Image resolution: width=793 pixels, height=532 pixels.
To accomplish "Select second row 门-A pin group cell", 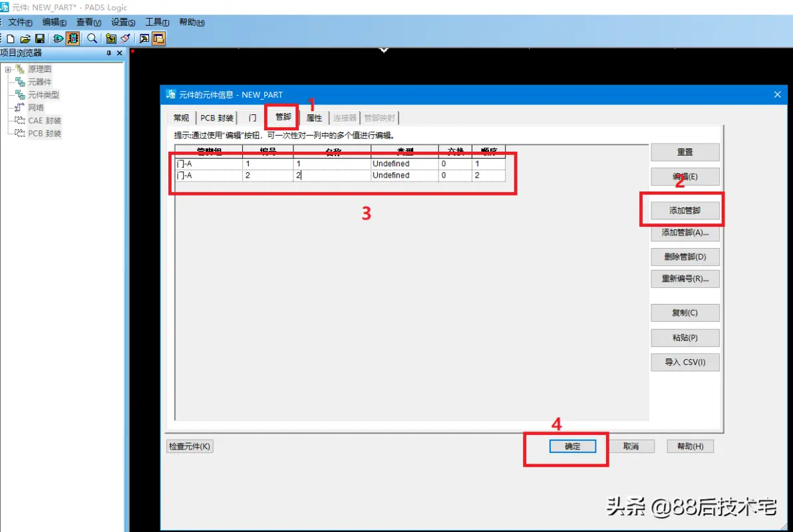I will pos(209,176).
